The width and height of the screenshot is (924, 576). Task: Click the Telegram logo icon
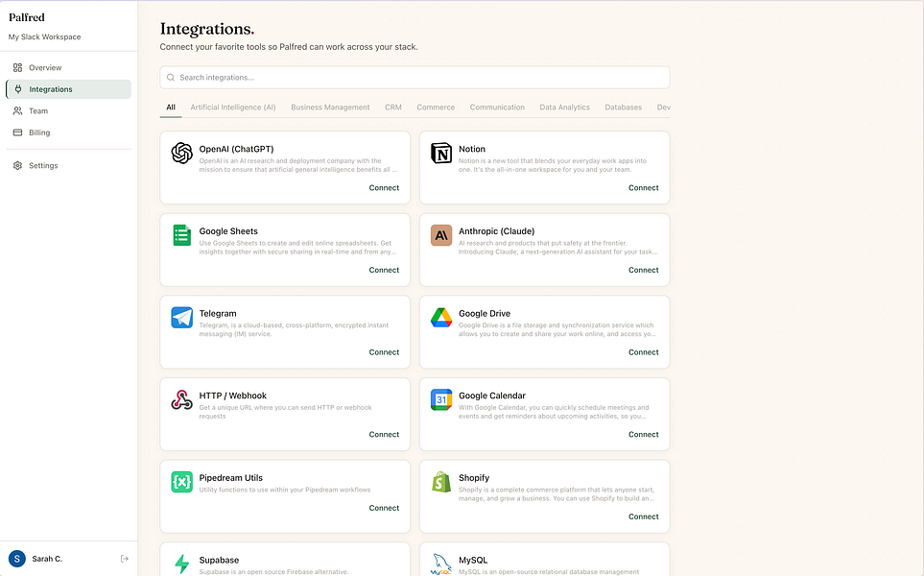pos(181,317)
